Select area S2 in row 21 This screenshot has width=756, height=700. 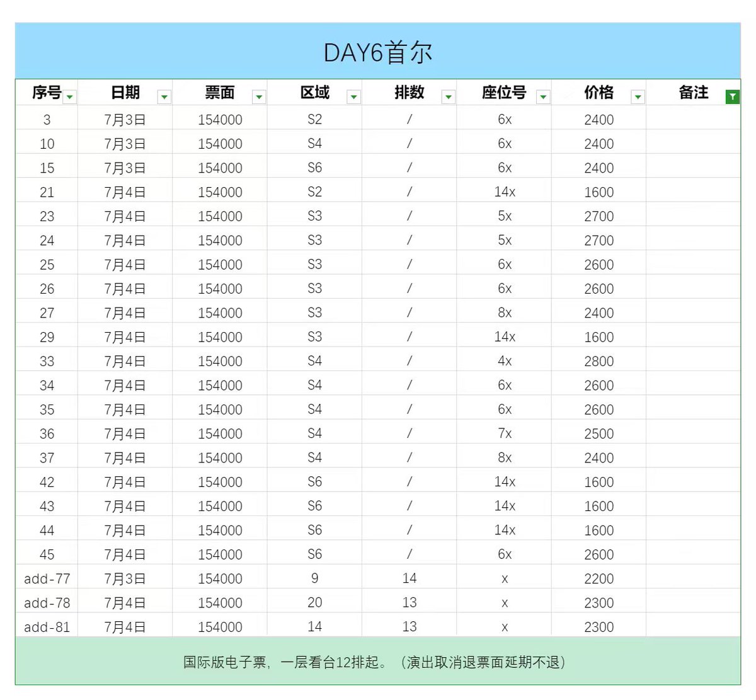(314, 192)
